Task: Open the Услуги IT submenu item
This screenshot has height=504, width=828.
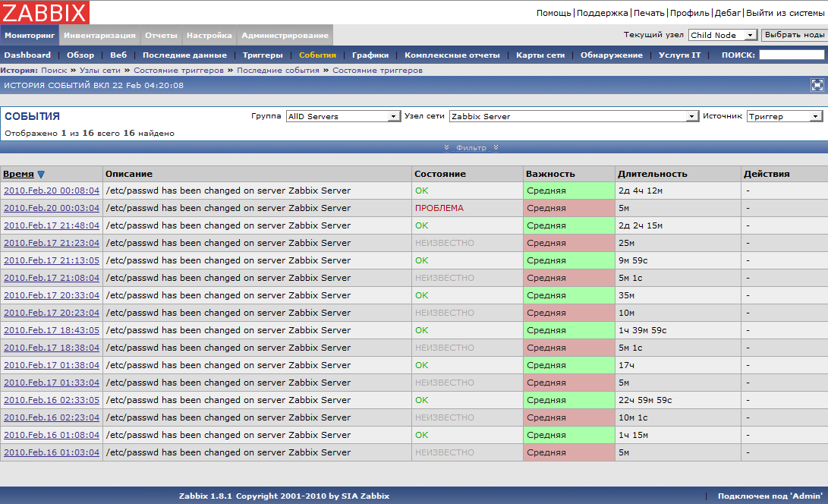Action: pos(679,55)
